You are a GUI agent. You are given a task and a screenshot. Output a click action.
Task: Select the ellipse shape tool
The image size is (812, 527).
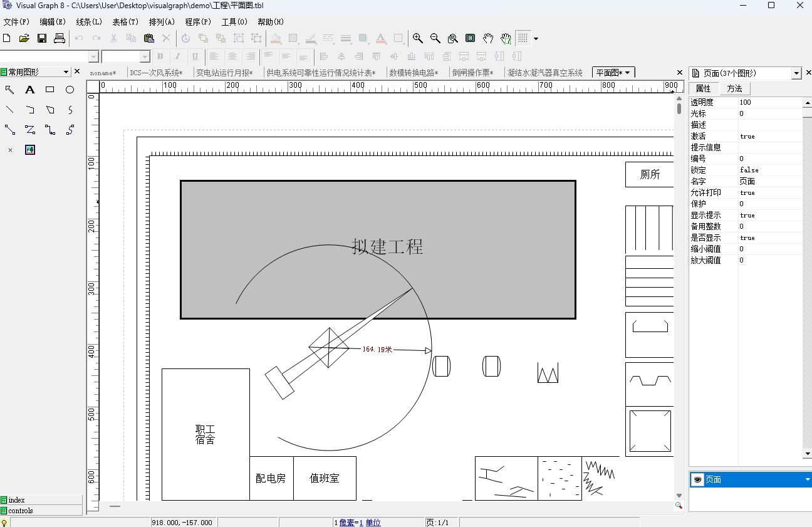[70, 90]
